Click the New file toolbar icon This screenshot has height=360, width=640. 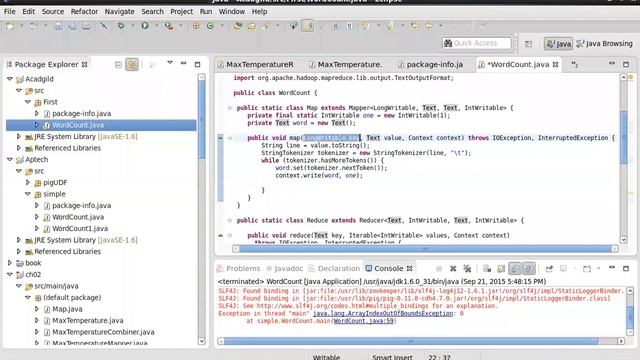10,26
